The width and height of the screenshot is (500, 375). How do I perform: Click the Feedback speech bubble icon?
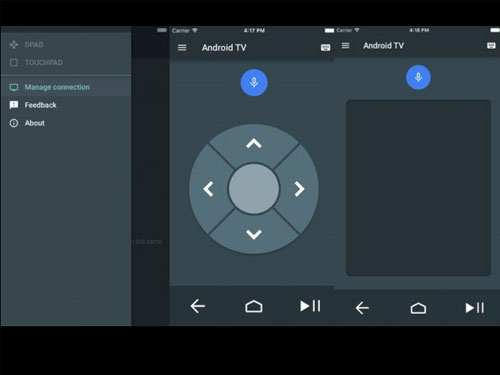pos(14,105)
